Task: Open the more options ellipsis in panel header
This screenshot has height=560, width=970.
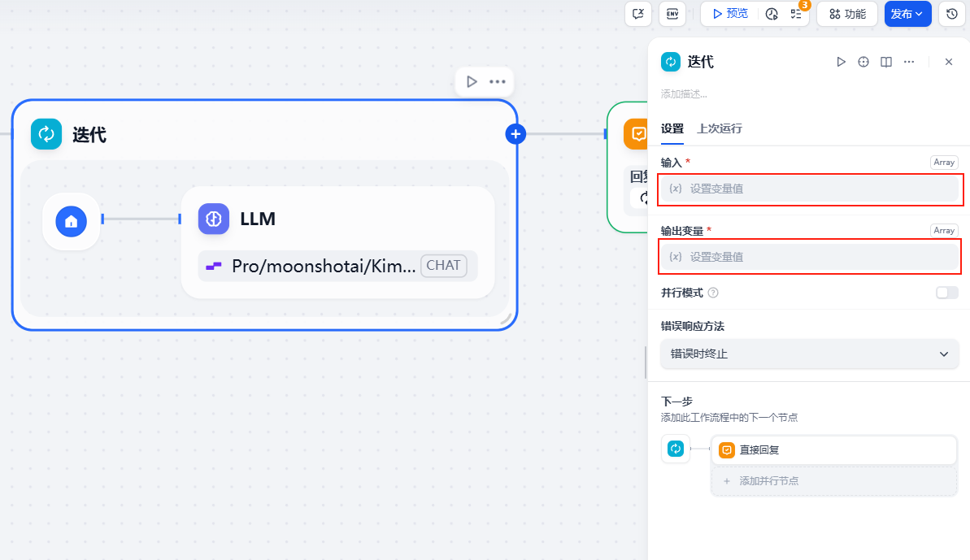Action: 909,62
